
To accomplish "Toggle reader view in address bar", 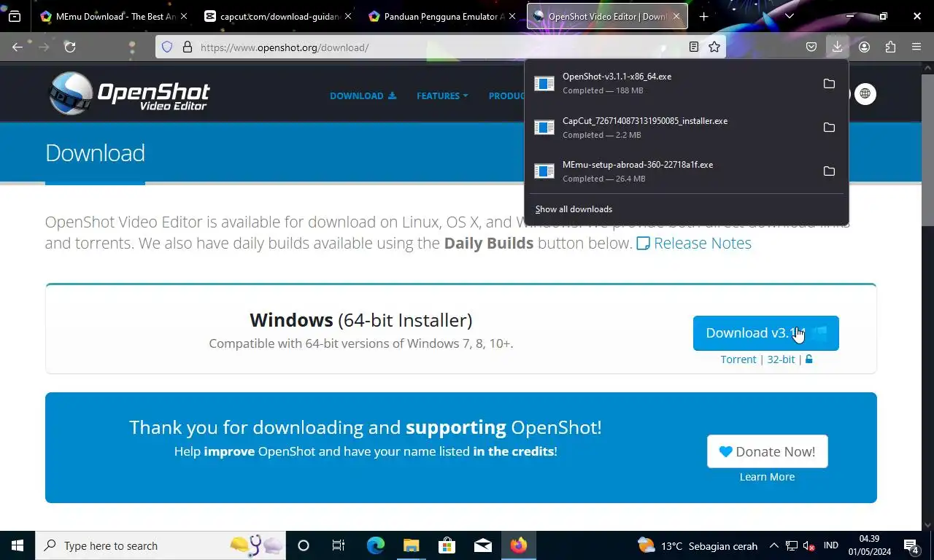I will [x=694, y=47].
